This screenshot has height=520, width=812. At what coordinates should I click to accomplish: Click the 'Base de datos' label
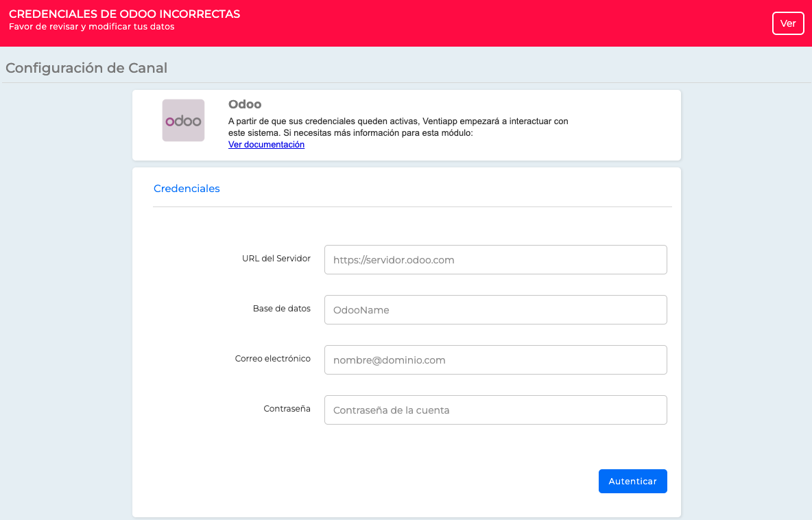point(282,309)
